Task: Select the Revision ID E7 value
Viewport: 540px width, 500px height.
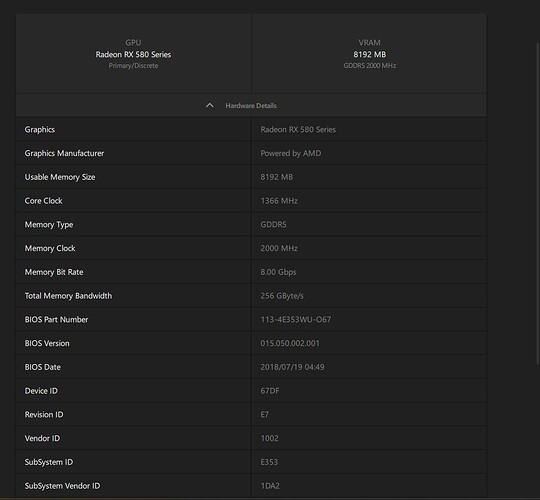Action: point(264,415)
